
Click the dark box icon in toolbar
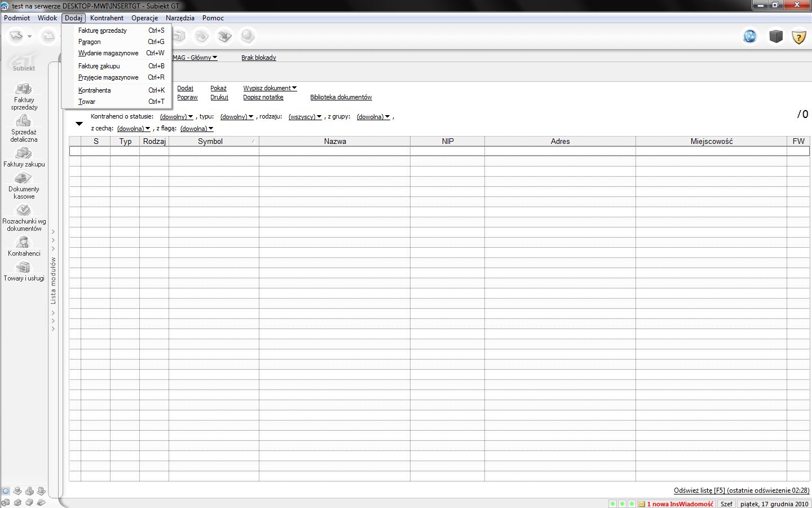pos(776,37)
